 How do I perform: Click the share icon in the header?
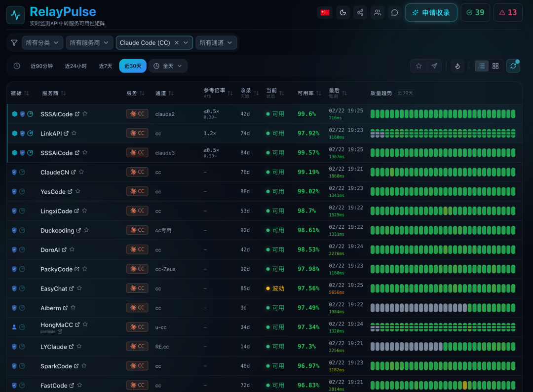point(360,13)
